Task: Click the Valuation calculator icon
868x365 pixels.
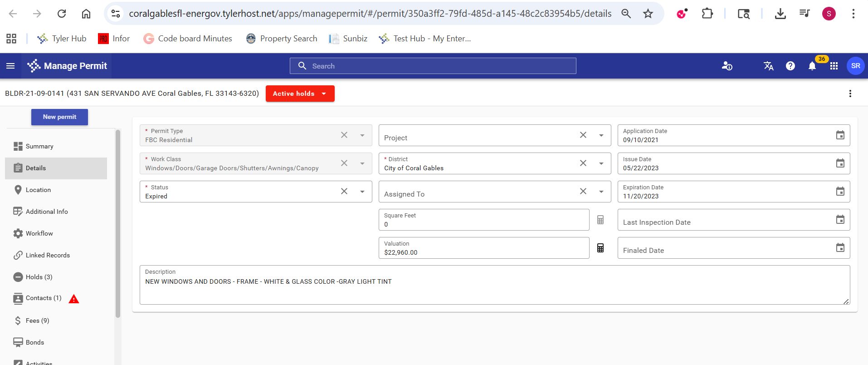Action: point(600,248)
